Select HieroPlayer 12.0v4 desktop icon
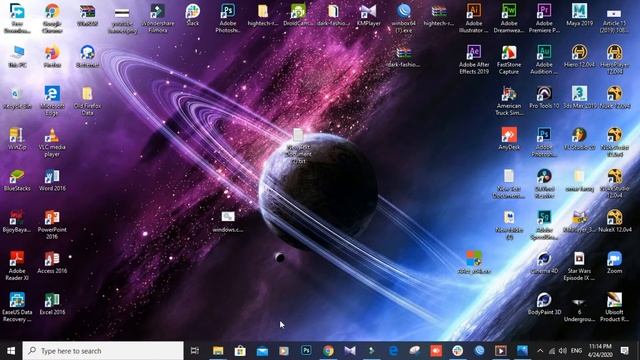The height and width of the screenshot is (360, 640). point(614,59)
